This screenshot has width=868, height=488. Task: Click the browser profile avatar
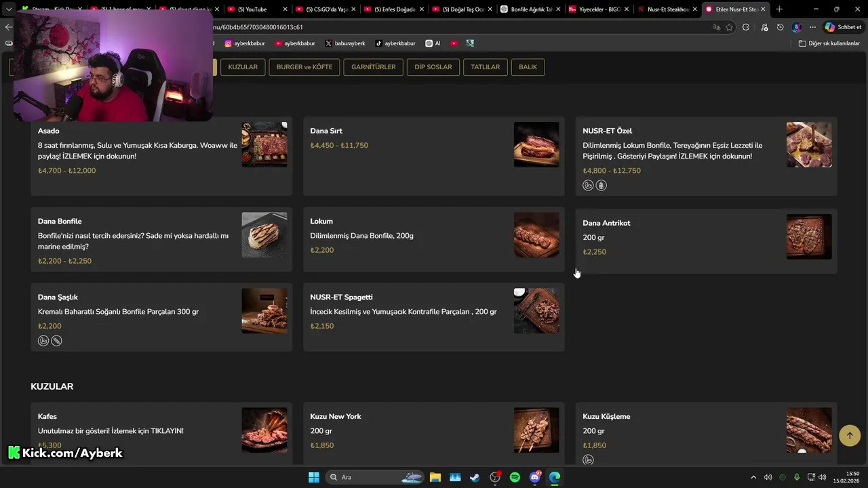click(x=797, y=27)
